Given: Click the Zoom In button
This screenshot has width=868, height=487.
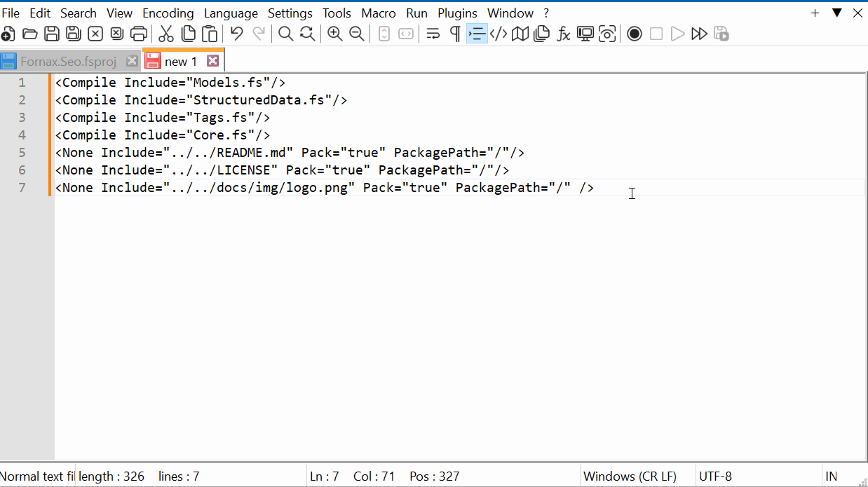Looking at the screenshot, I should [x=334, y=33].
